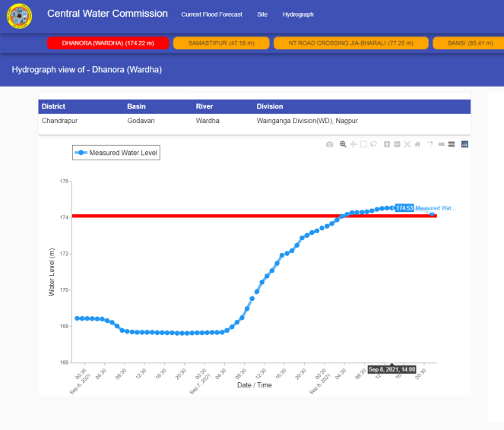Enable compare data on hover
The height and width of the screenshot is (430, 504).
tap(452, 144)
